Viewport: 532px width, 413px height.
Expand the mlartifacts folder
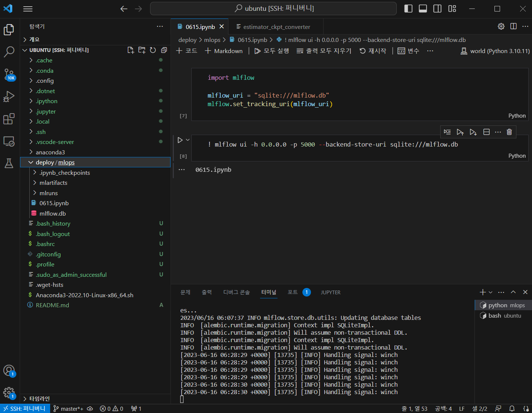(53, 183)
